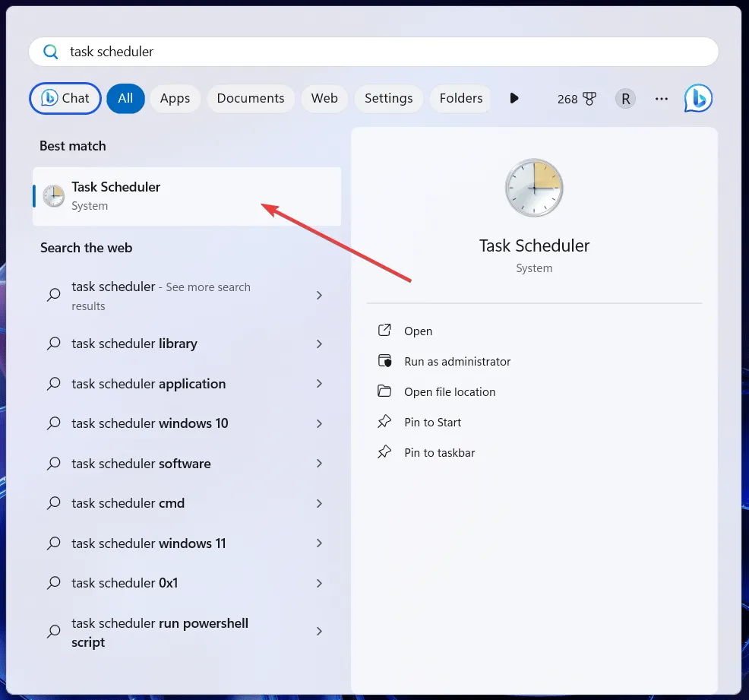Open the Bing Chat filter pill
The image size is (749, 700).
tap(65, 99)
